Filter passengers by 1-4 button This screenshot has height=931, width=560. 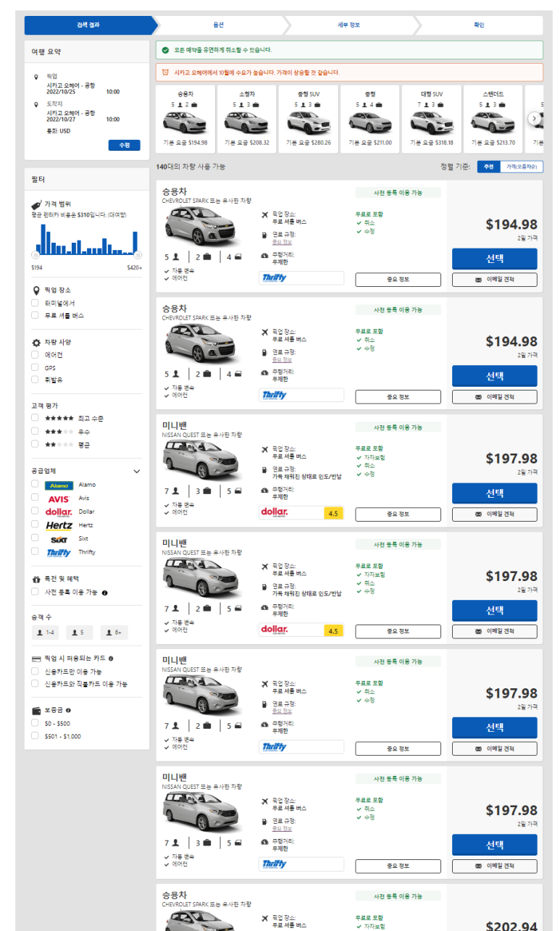(x=46, y=633)
